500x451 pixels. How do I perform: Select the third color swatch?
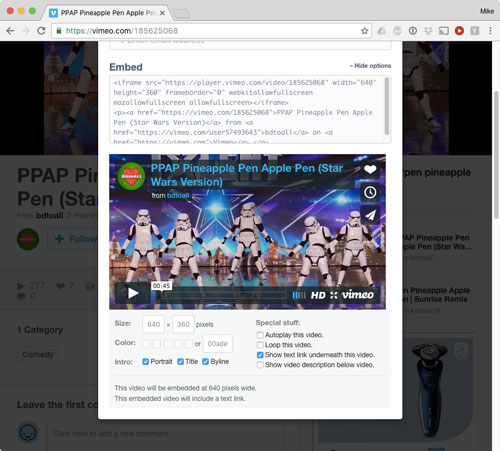(x=168, y=344)
